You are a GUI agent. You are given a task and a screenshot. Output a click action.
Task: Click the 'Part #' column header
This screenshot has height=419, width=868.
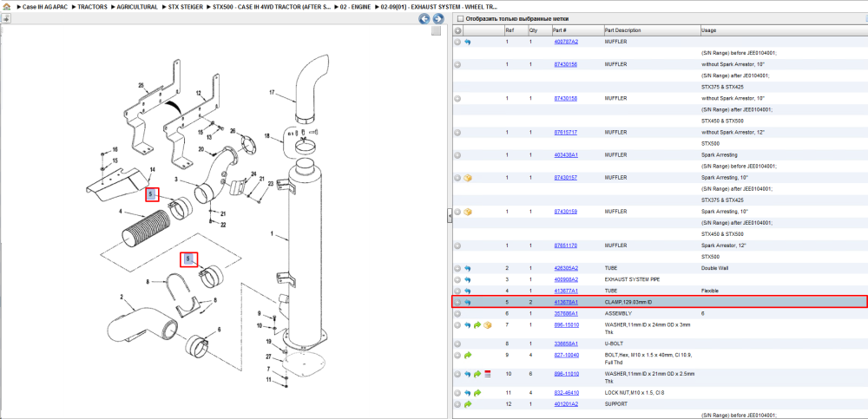pos(560,30)
